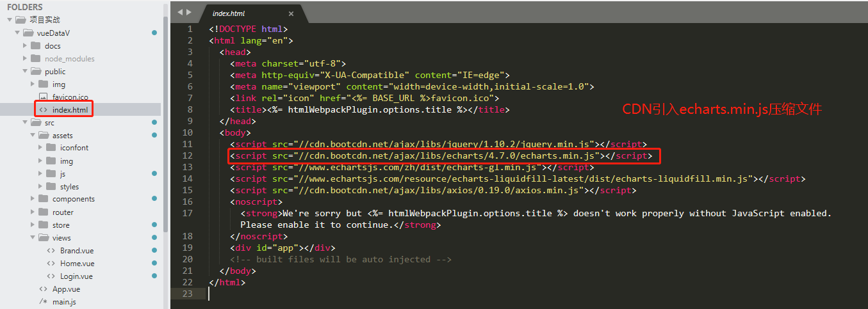
Task: Place cursor on the echarts.min.js script line
Action: tap(441, 155)
